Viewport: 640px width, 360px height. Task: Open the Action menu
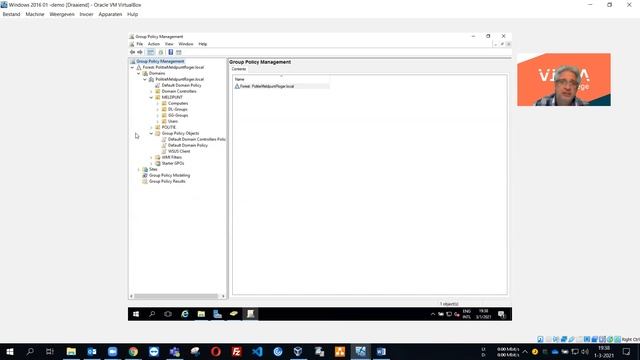click(153, 44)
